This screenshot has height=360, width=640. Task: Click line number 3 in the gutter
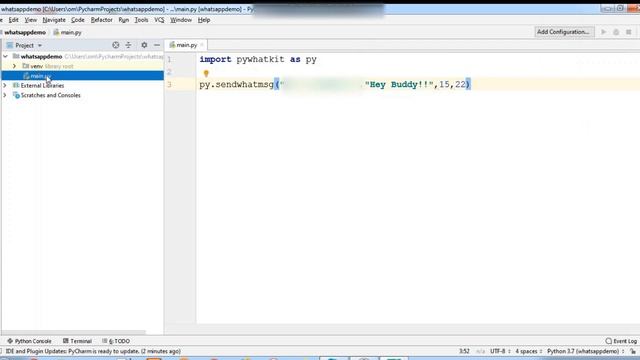coord(169,85)
